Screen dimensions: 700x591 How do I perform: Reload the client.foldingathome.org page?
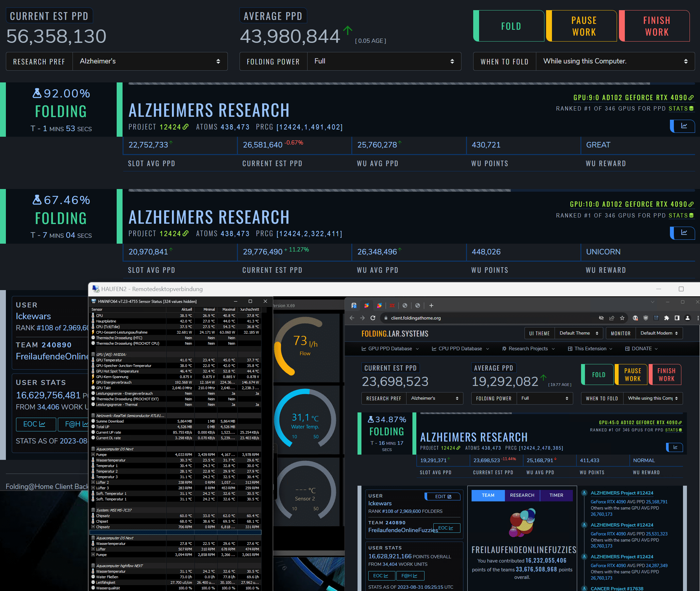tap(373, 318)
